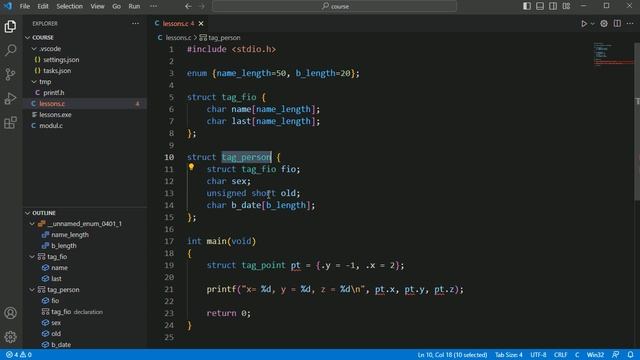This screenshot has height=360, width=640.
Task: Open the Edit menu
Action: pyautogui.click(x=43, y=6)
